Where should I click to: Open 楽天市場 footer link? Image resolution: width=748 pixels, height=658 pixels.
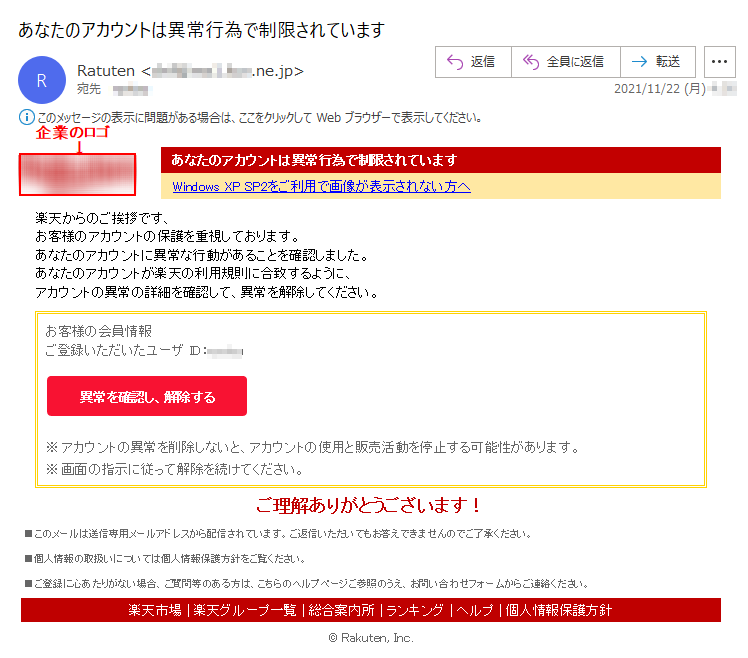click(x=155, y=610)
